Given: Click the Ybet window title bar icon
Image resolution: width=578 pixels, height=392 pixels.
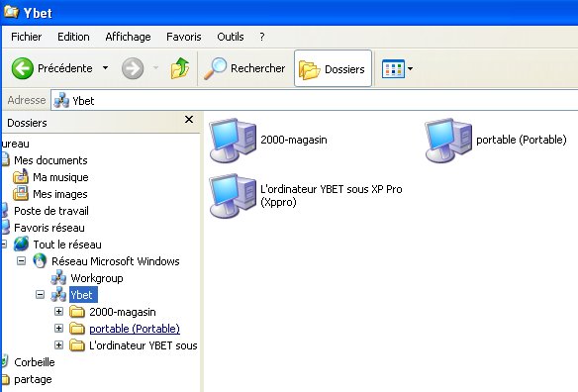Looking at the screenshot, I should 11,12.
